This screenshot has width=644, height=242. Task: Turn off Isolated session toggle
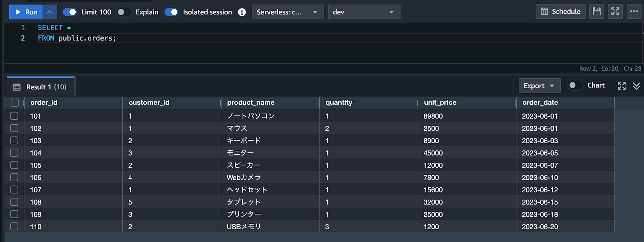pyautogui.click(x=171, y=12)
